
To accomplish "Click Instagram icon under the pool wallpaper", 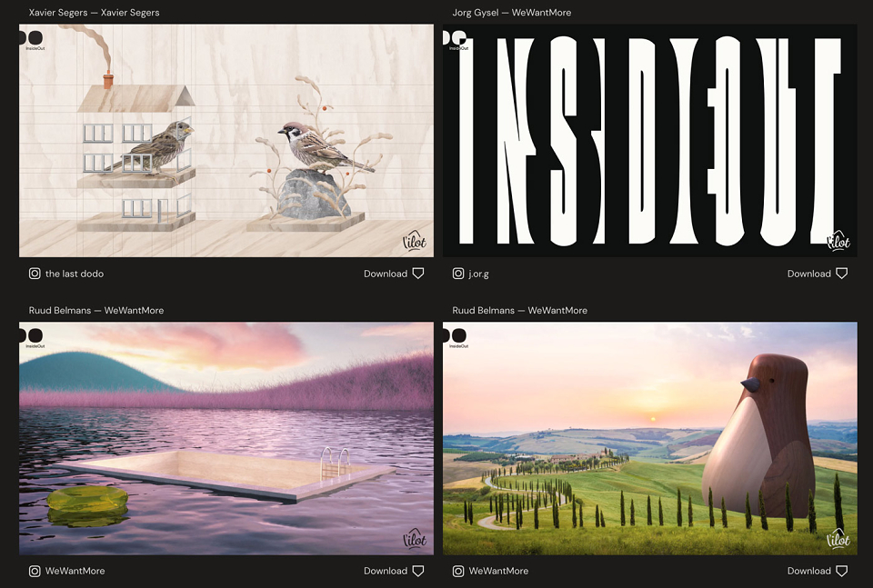I will (x=35, y=571).
